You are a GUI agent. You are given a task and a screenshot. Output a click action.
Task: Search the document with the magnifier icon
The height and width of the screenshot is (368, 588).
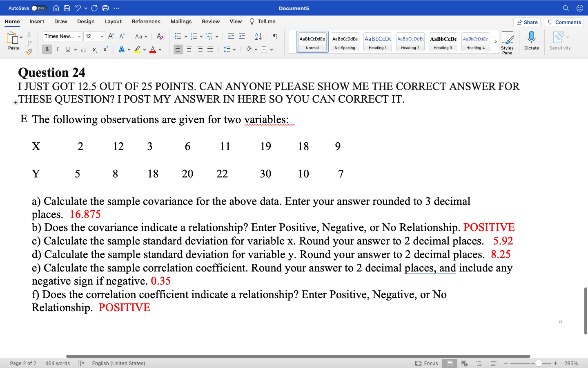click(x=566, y=8)
